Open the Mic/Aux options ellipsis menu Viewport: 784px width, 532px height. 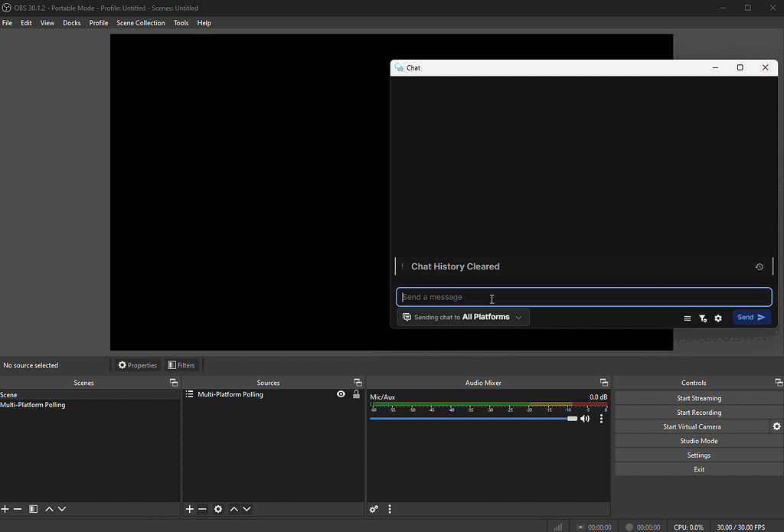pyautogui.click(x=601, y=418)
